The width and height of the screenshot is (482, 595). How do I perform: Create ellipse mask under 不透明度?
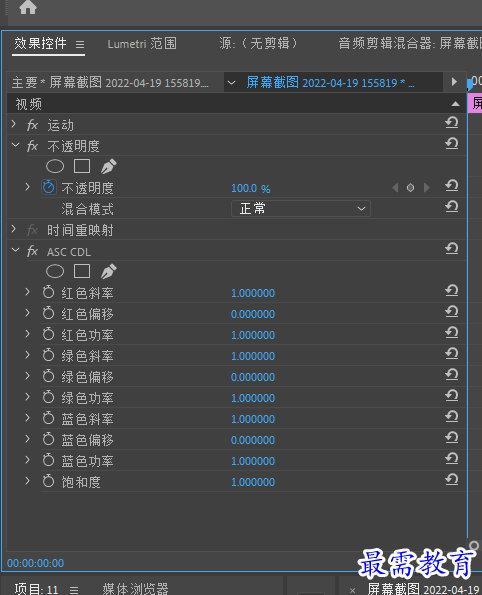click(55, 166)
